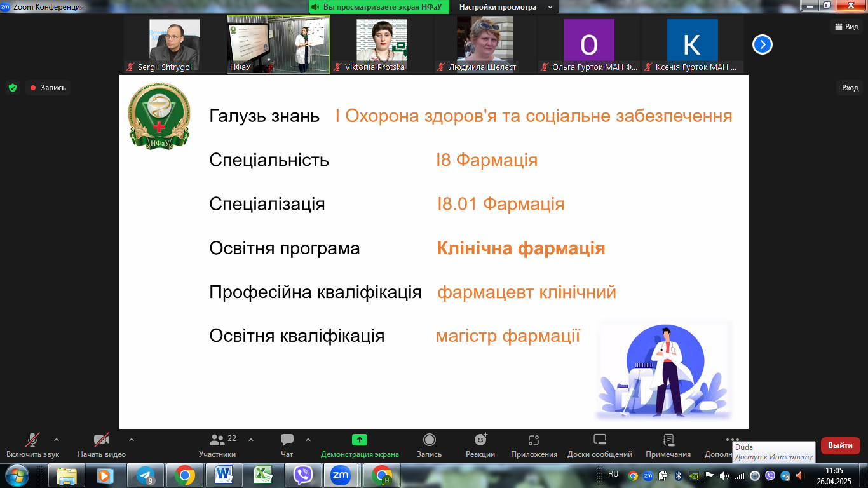
Task: Open the Чат chat panel
Action: click(x=287, y=445)
